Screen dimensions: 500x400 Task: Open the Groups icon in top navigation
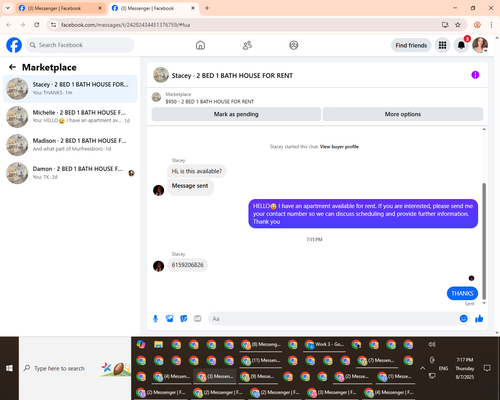[x=294, y=45]
